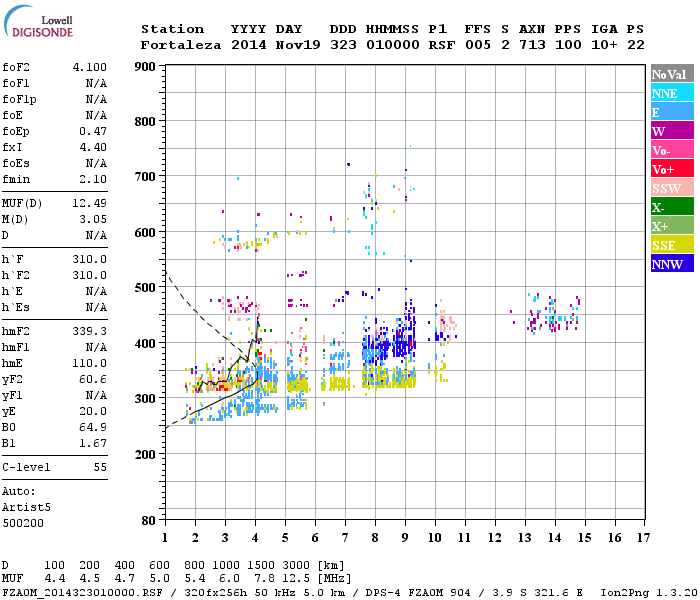Click the Fortaleza station name

[181, 45]
